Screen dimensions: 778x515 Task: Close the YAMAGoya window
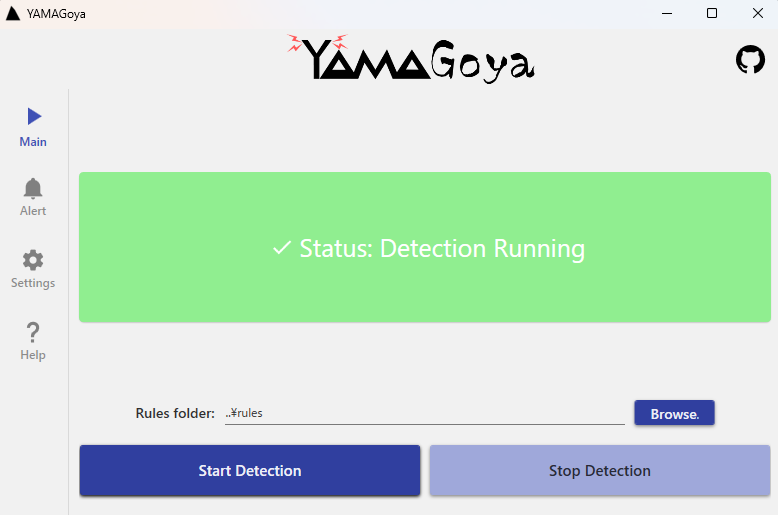coord(756,13)
